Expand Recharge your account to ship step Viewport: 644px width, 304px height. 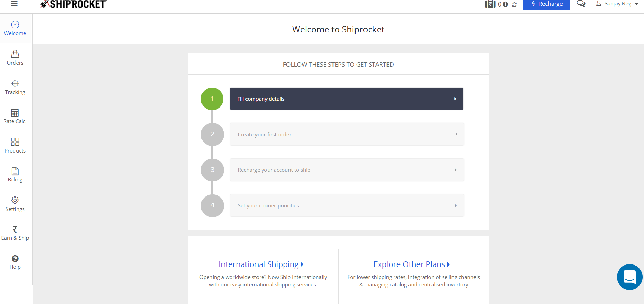pos(347,170)
